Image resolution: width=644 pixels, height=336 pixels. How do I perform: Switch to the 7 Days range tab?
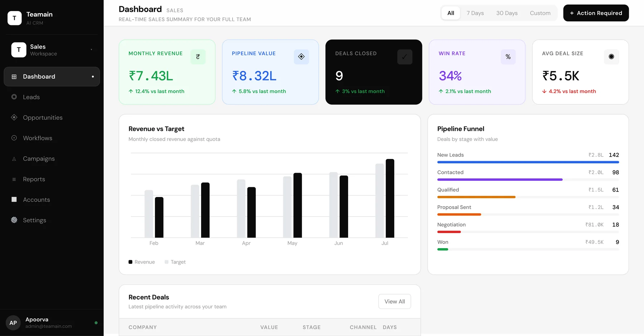pyautogui.click(x=475, y=13)
